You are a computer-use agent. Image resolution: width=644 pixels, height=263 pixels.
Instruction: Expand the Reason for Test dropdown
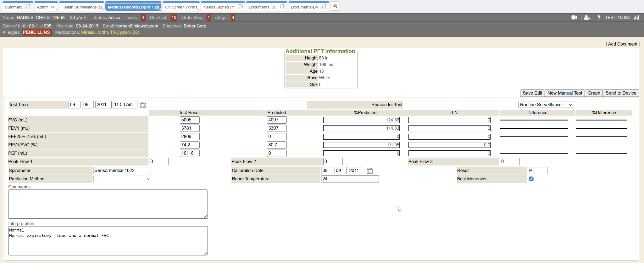click(x=546, y=105)
